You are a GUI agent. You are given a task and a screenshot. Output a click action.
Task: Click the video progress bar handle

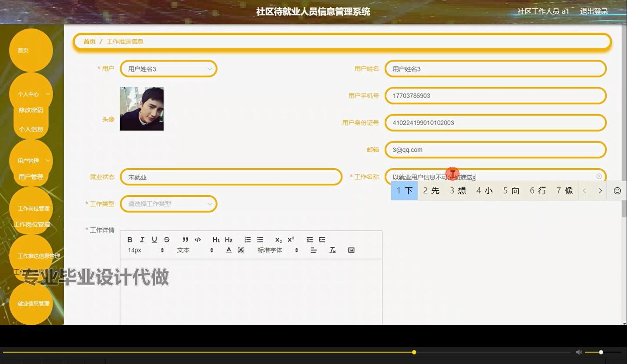point(414,352)
